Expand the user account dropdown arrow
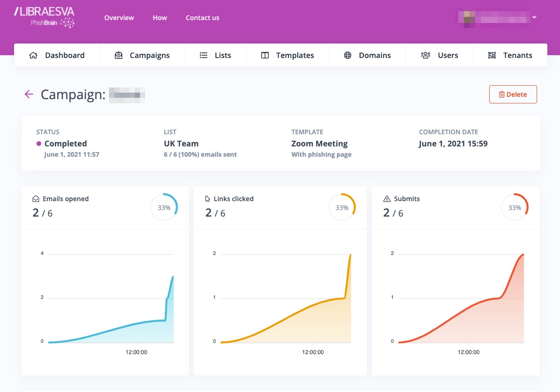Image resolution: width=560 pixels, height=392 pixels. point(534,18)
